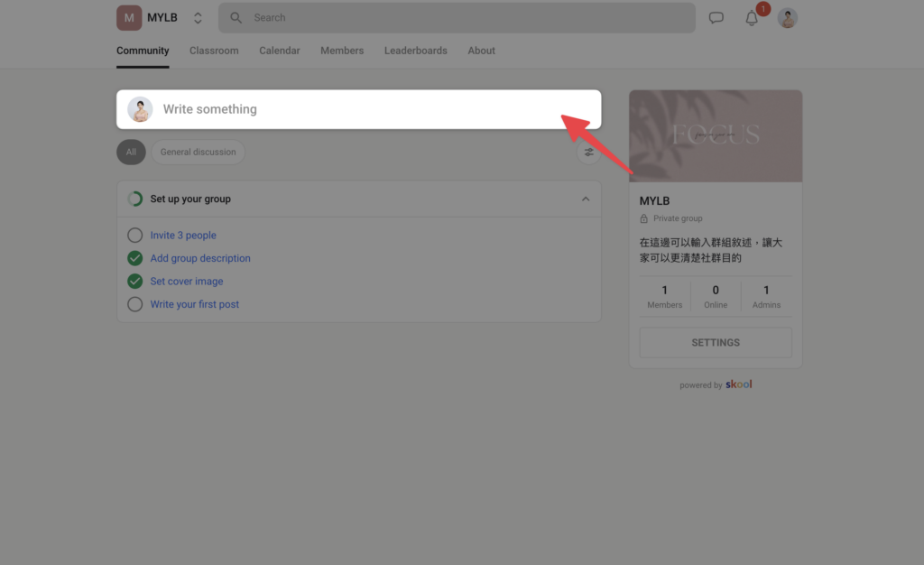Click the Invite 3 people link
924x565 pixels.
183,235
